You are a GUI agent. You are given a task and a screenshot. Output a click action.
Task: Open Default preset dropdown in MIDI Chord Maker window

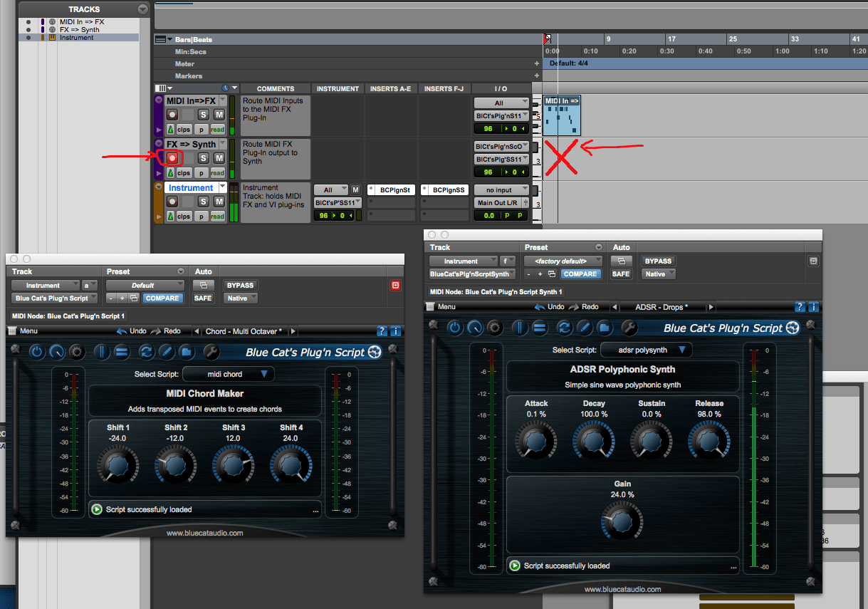[145, 285]
